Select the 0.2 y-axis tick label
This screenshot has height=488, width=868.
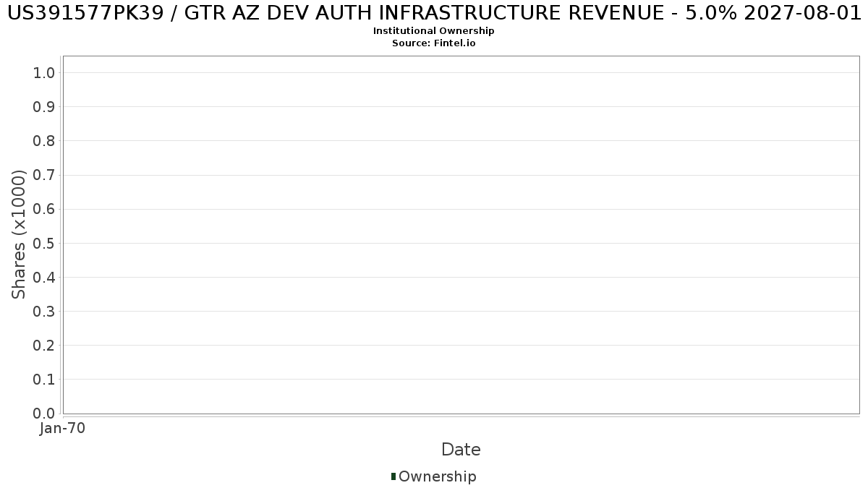point(44,345)
